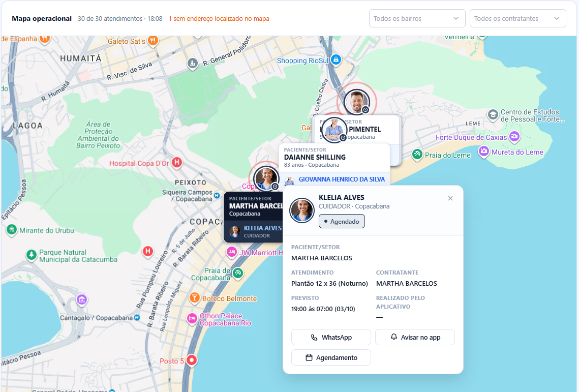
Task: Click the monument pin near R. General Polidoro
Action: (192, 63)
